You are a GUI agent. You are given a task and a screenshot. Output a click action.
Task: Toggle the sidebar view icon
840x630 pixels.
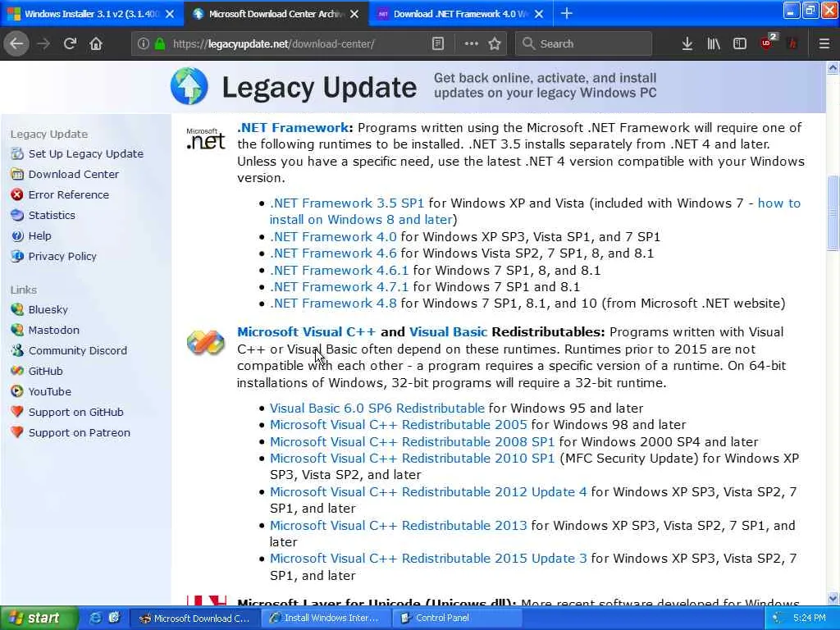click(740, 43)
